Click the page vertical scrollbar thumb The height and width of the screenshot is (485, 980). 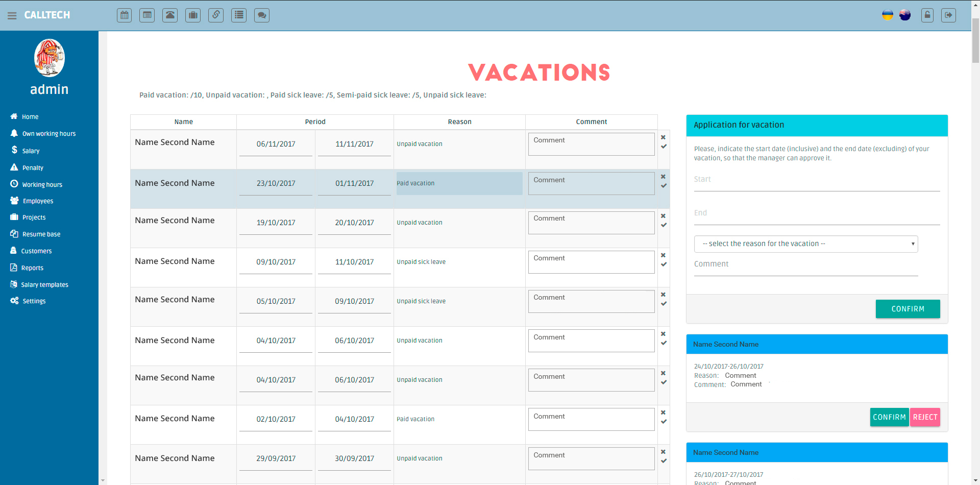pos(975,41)
